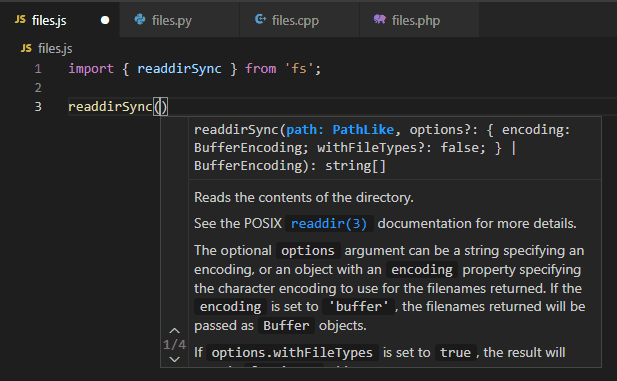Click the inline code Buffer in the docs
This screenshot has height=381, width=617.
[286, 326]
